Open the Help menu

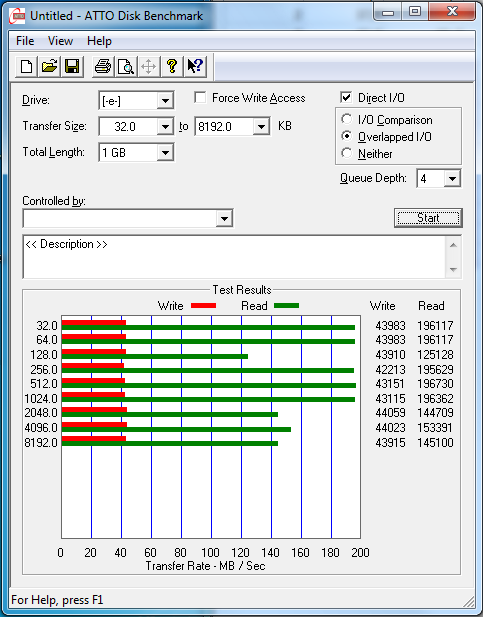pos(99,41)
